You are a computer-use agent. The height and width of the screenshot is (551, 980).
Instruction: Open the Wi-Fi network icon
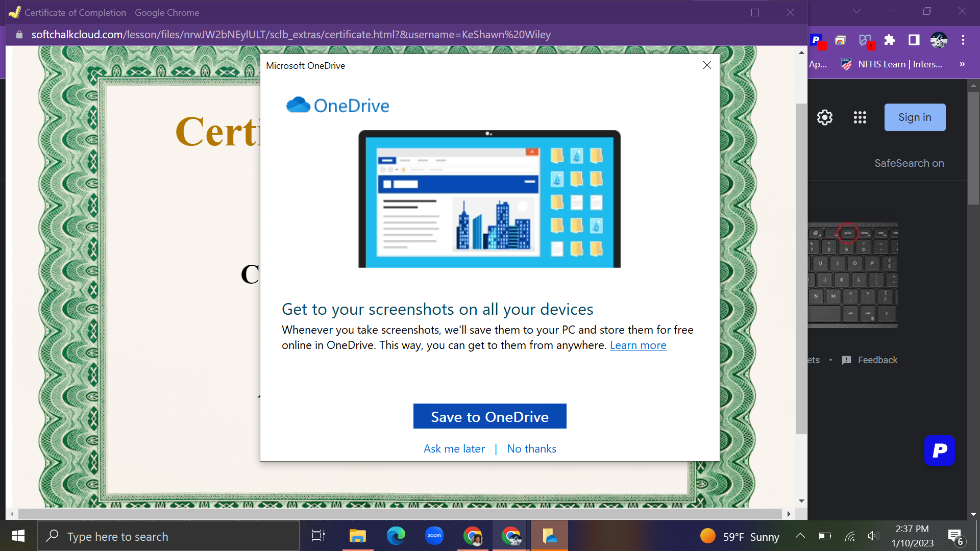(x=850, y=536)
